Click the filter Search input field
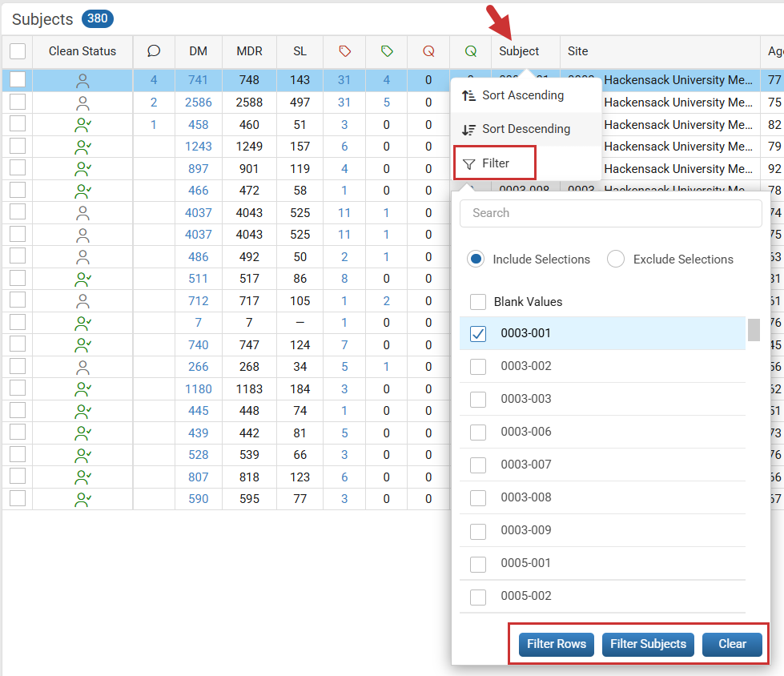Viewport: 784px width, 676px height. click(x=610, y=214)
